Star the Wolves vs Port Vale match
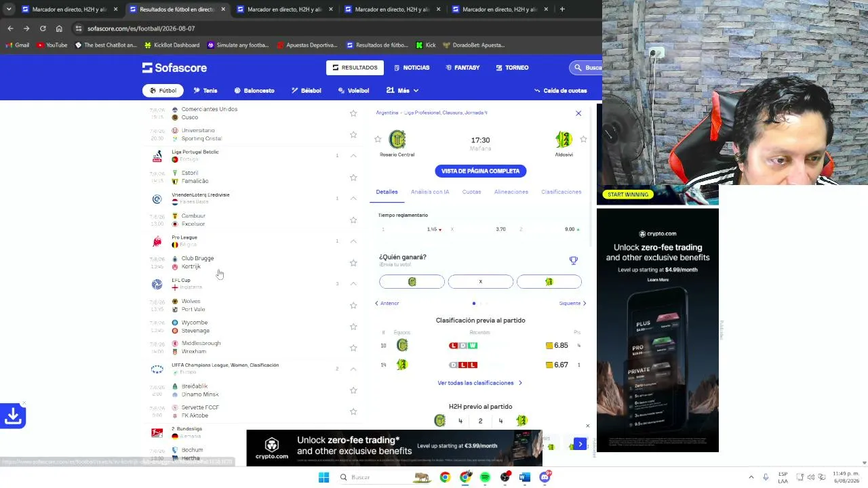The height and width of the screenshot is (488, 868). point(353,306)
